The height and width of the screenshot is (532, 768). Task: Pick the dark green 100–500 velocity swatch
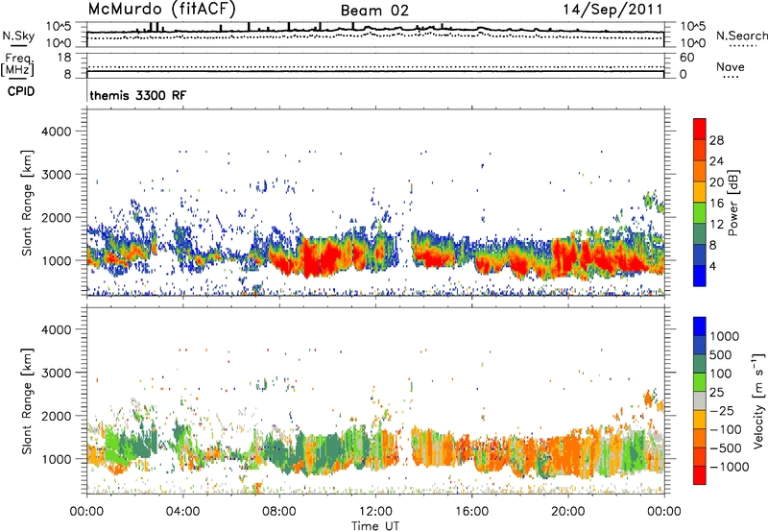click(x=700, y=364)
